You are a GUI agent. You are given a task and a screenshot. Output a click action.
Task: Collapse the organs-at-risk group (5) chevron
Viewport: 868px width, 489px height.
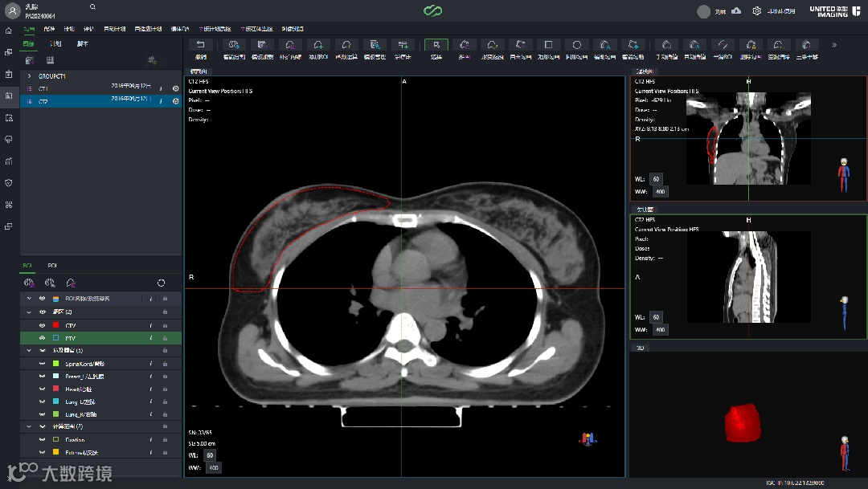pos(30,350)
